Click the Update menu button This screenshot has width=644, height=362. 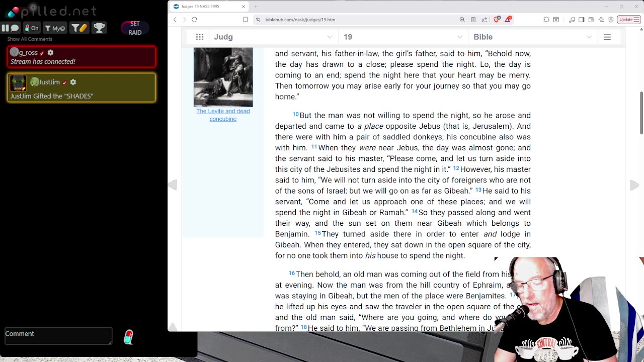pyautogui.click(x=629, y=20)
